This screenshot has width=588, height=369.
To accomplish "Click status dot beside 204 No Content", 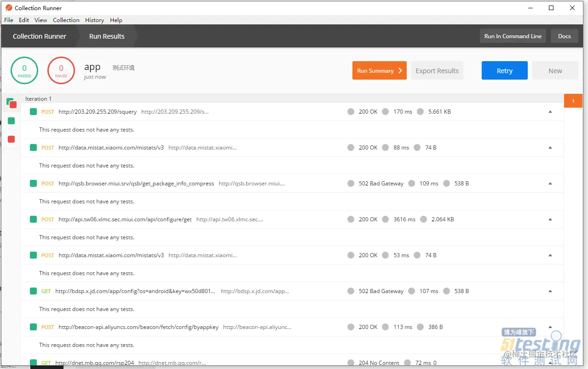I will (x=351, y=363).
